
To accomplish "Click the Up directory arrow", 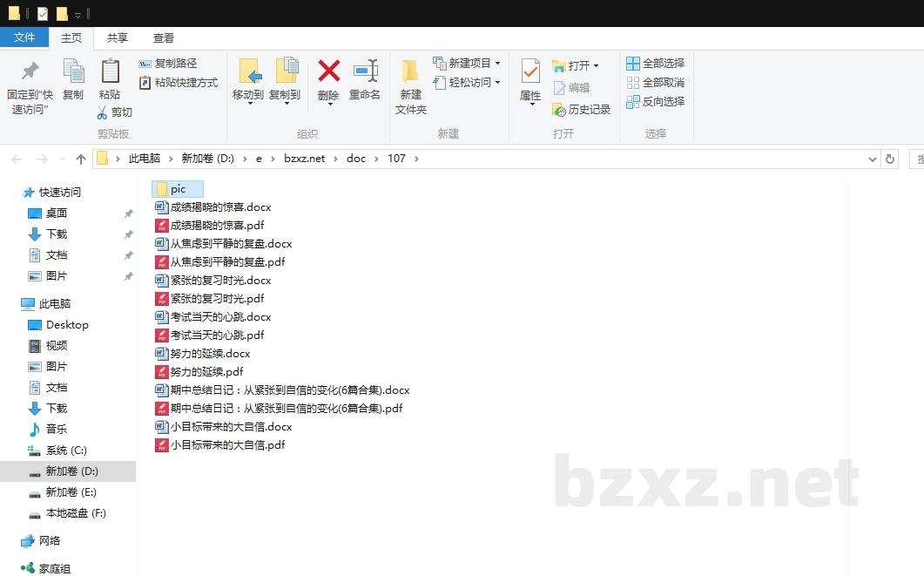I will (81, 159).
